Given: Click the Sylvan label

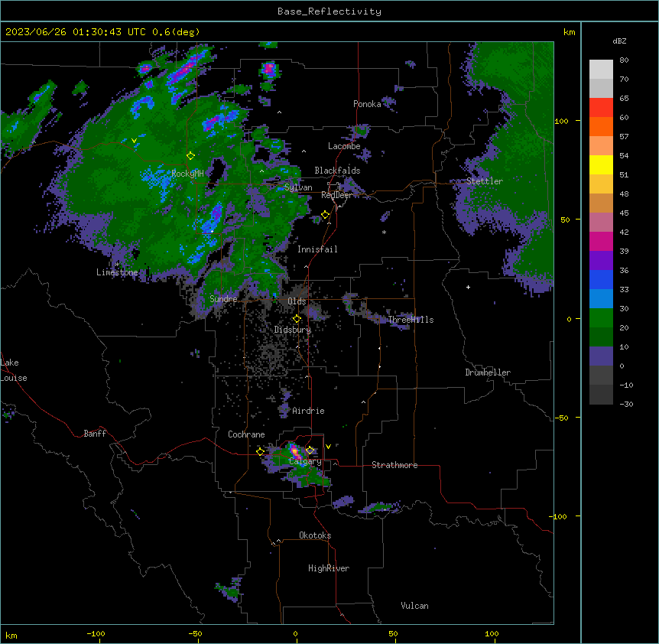Looking at the screenshot, I should tap(298, 187).
